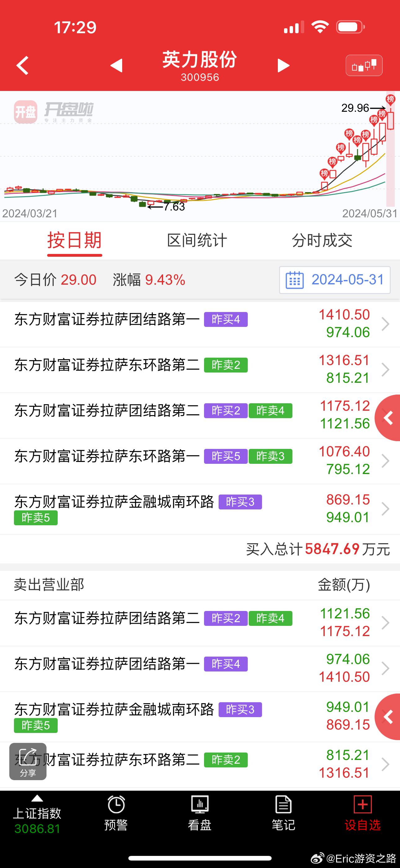
Task: Tap the 涨幅 9.43% value
Action: coord(165,280)
